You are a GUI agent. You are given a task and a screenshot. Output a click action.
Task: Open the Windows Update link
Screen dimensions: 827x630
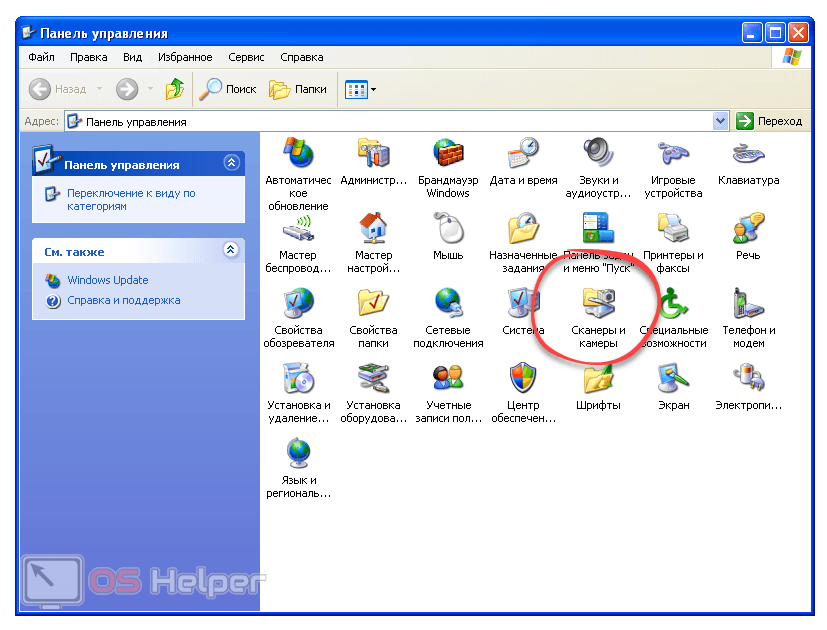pos(107,280)
